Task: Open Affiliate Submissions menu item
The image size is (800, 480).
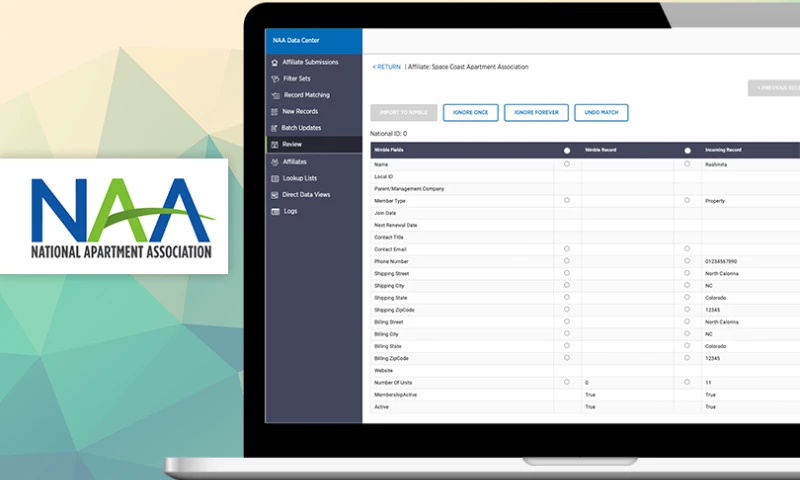Action: click(310, 62)
